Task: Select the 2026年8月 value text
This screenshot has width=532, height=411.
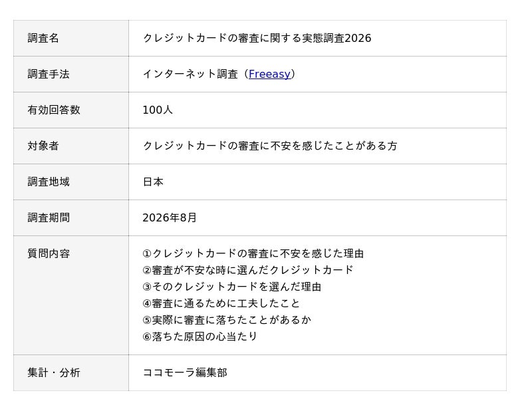Action: (170, 217)
